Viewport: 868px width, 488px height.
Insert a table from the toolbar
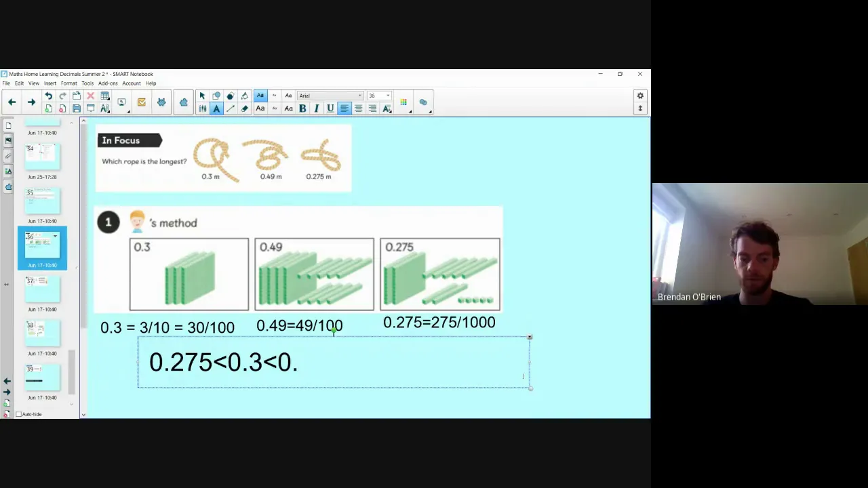105,96
